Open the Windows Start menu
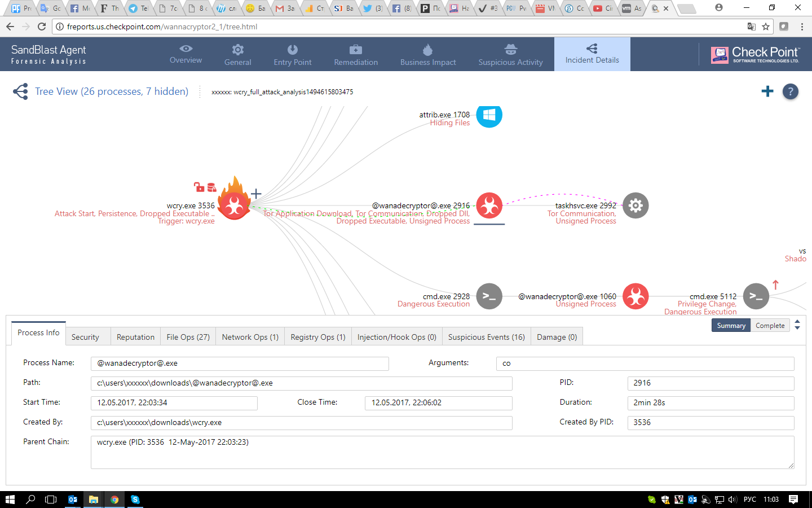This screenshot has height=508, width=812. 10,500
